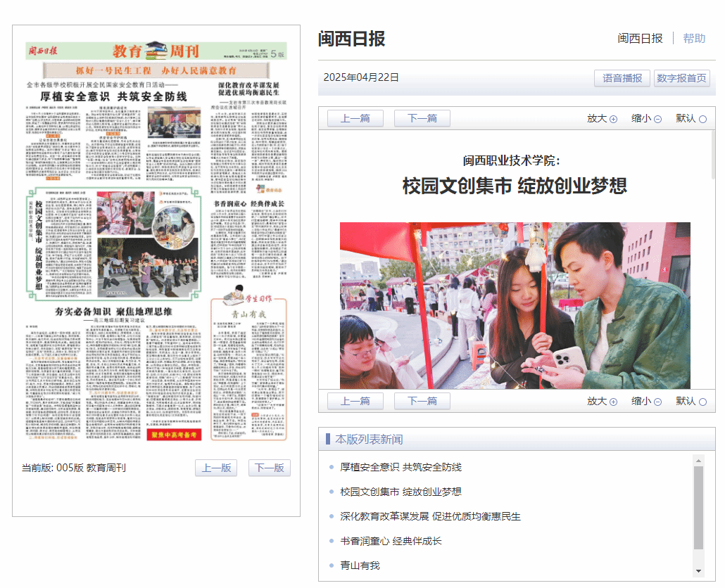Open the 帮助 help link
This screenshot has width=725, height=588.
click(x=694, y=39)
